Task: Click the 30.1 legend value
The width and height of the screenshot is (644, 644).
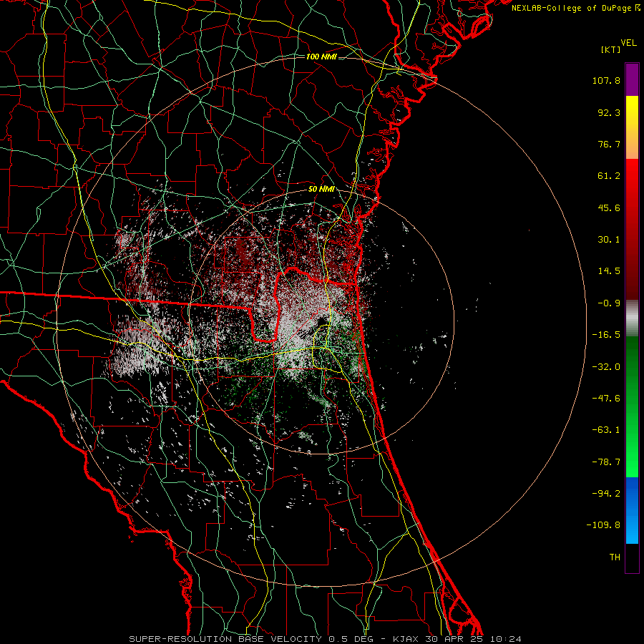Action: 609,240
